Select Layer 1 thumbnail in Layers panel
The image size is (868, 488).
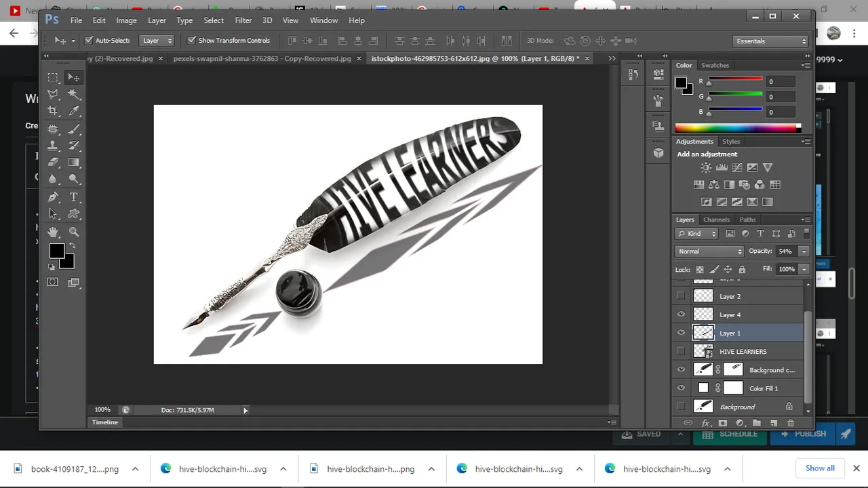pyautogui.click(x=703, y=333)
